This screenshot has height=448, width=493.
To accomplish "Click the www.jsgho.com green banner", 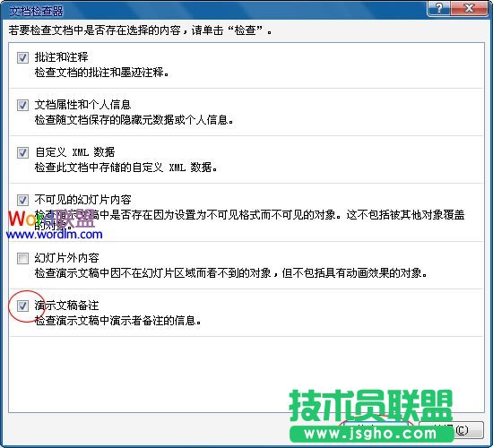I will [371, 434].
